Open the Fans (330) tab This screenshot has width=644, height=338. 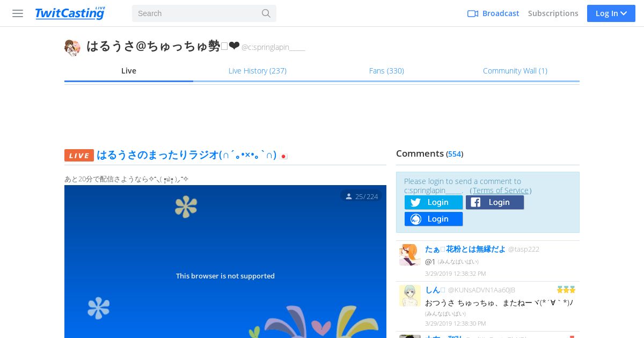386,71
